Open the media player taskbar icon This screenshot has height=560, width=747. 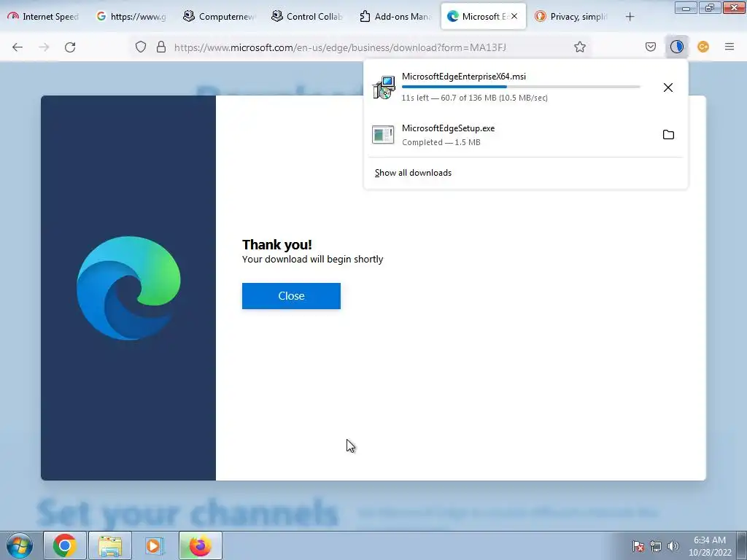(155, 545)
